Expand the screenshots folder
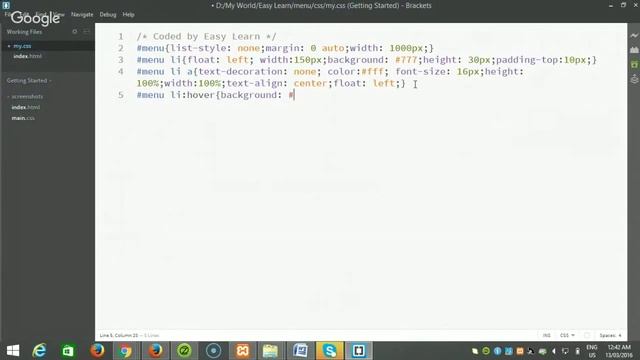Screen dimensions: 640x360 [x=27, y=97]
